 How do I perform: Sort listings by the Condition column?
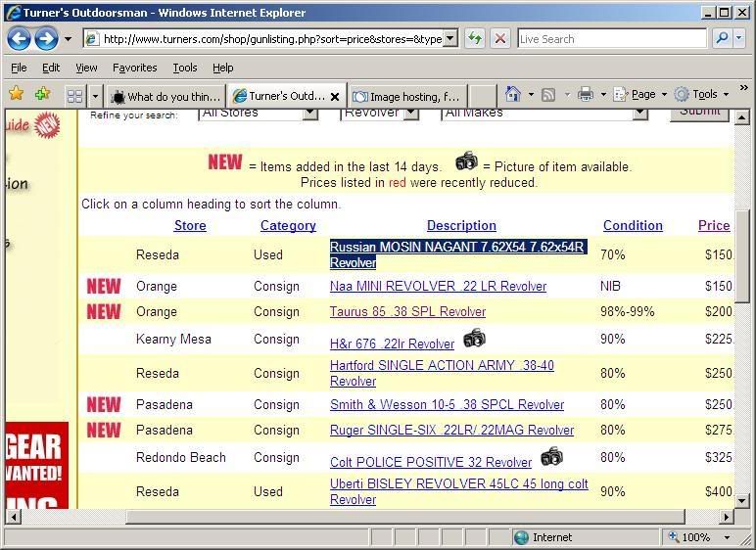[x=633, y=225]
